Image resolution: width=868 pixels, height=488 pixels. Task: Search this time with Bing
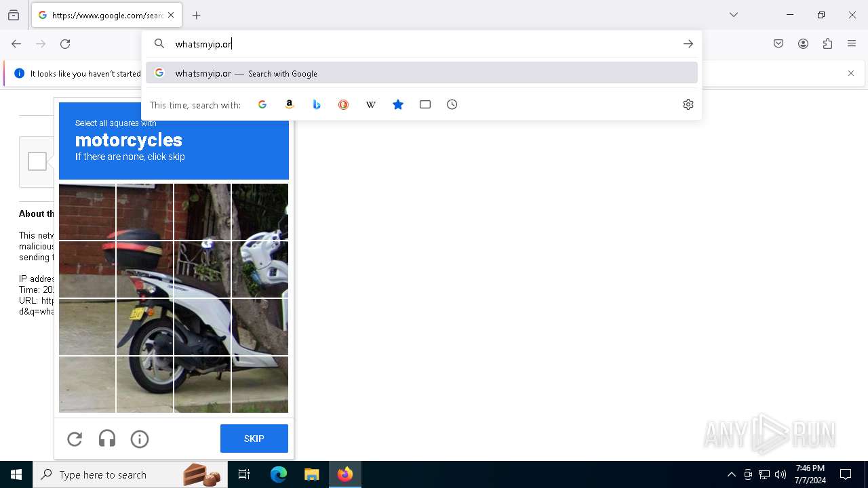point(317,104)
